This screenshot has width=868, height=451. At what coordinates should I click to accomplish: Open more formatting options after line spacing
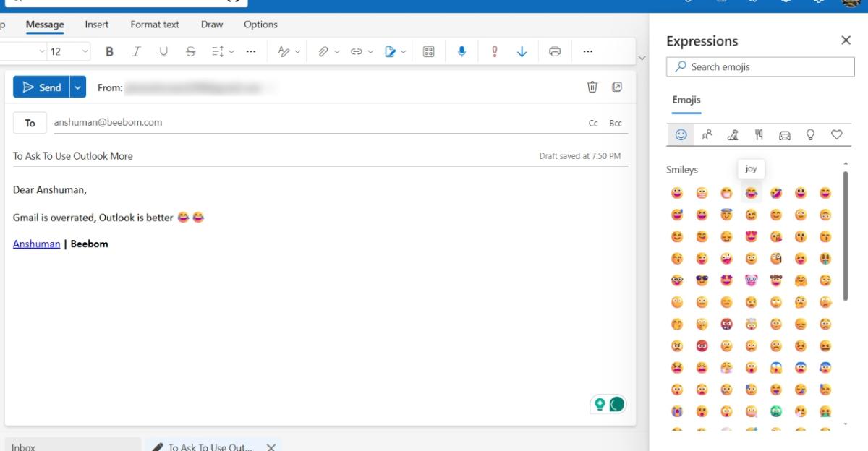point(250,51)
